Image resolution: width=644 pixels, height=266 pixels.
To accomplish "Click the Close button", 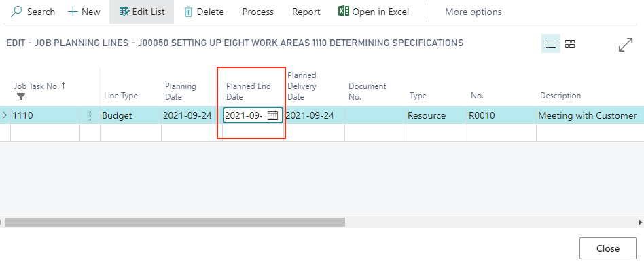I will coord(608,248).
